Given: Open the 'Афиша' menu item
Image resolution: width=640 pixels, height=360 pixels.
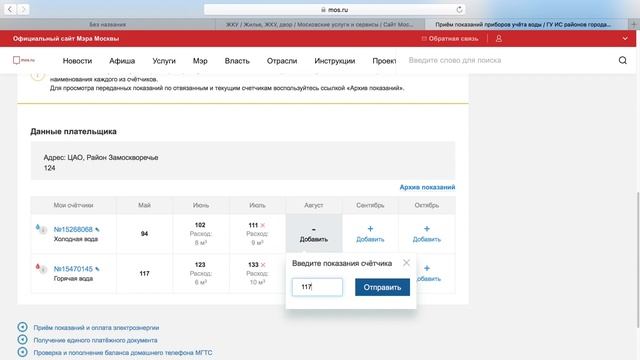Looking at the screenshot, I should (122, 61).
